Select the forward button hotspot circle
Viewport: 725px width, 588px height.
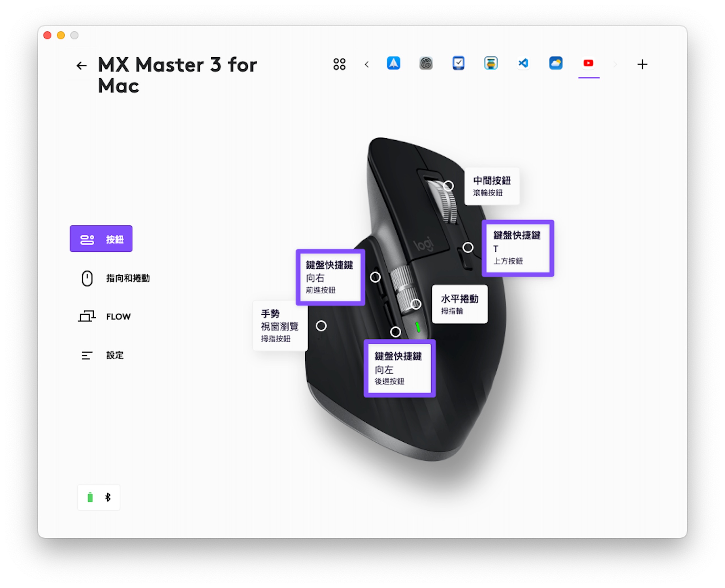click(375, 277)
